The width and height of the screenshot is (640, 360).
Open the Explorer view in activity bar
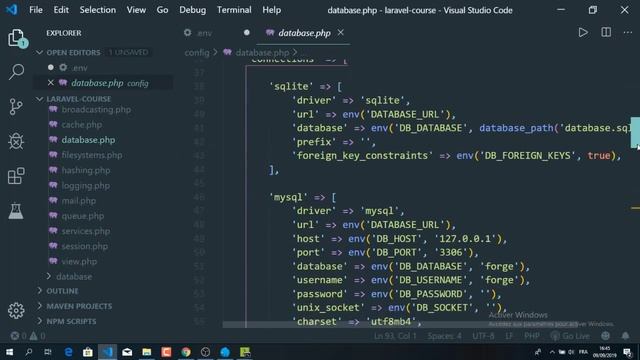16,38
